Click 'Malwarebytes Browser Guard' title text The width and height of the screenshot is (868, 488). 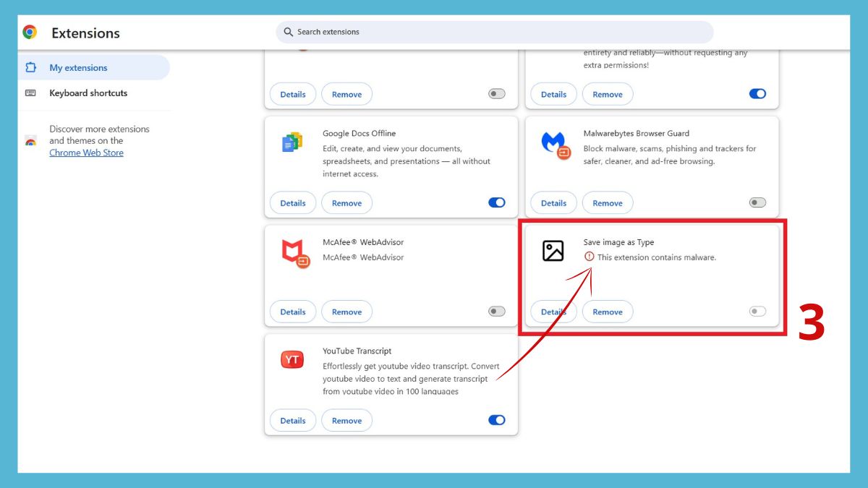coord(637,133)
